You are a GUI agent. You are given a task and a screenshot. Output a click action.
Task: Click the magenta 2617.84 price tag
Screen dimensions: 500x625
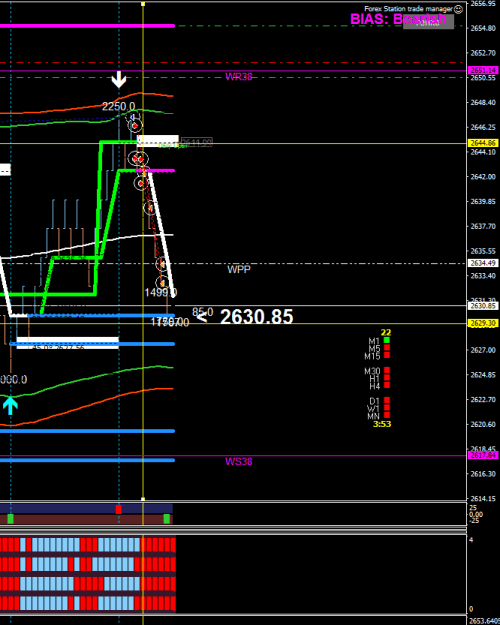(x=483, y=455)
